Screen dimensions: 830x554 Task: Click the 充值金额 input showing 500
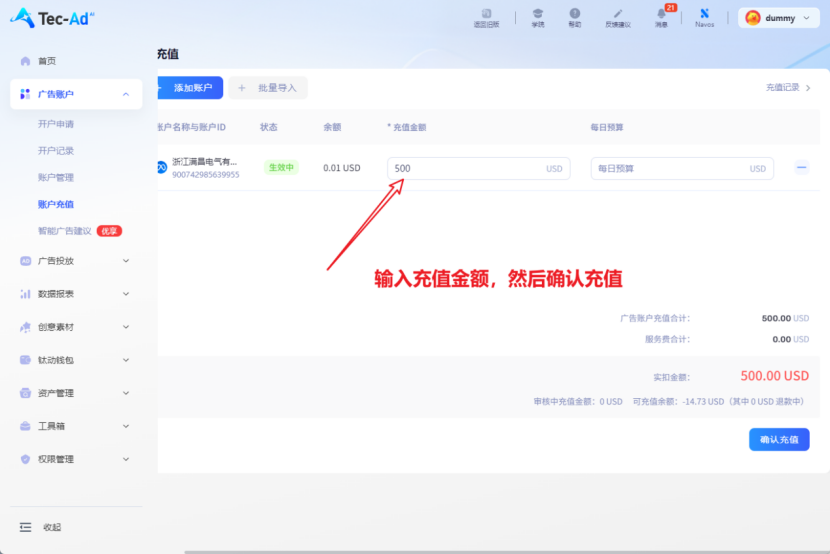[479, 168]
